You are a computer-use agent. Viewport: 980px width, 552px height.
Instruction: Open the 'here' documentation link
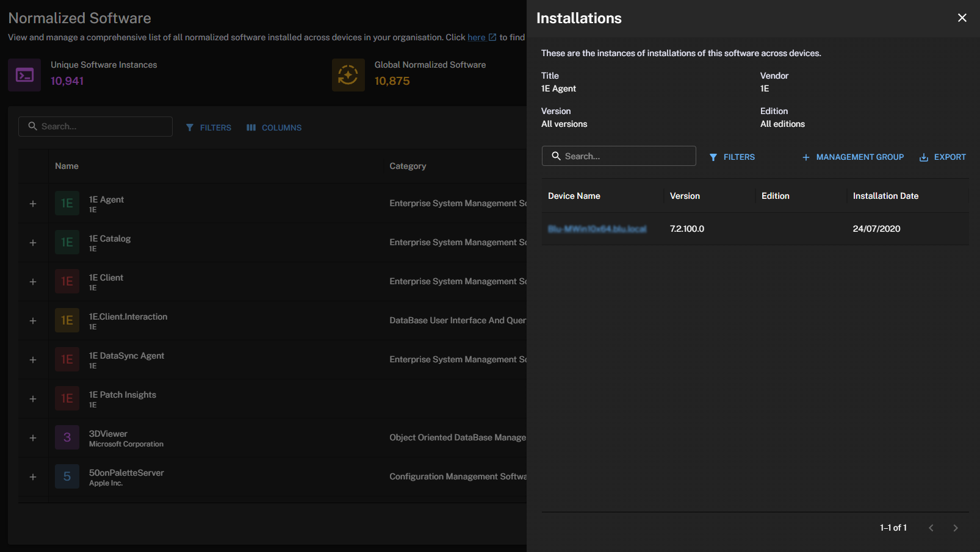(x=481, y=37)
